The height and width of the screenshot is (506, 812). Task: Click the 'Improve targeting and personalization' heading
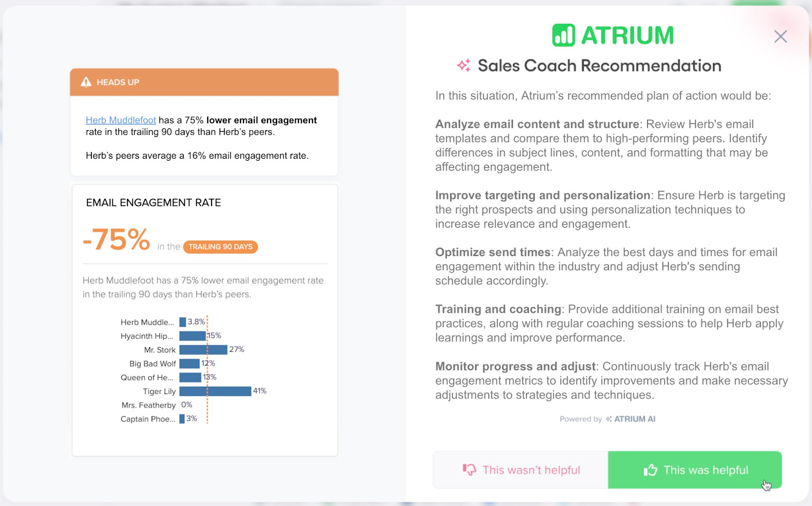click(x=543, y=195)
